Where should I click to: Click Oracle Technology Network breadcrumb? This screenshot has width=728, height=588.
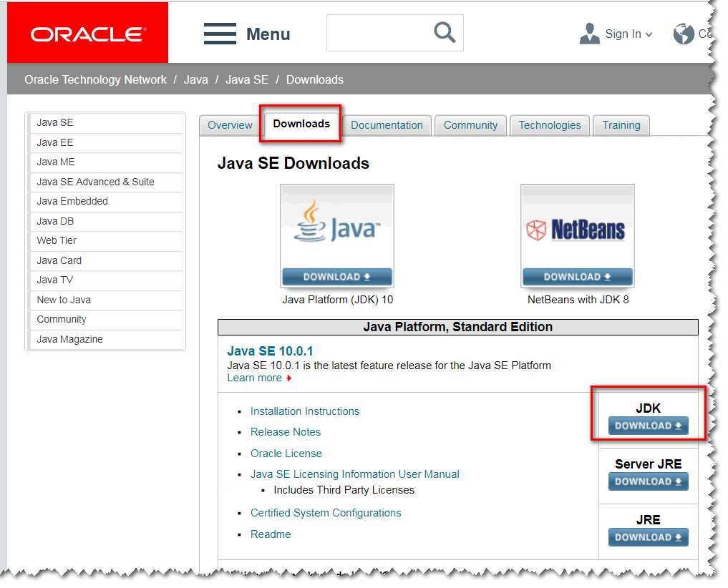pyautogui.click(x=95, y=80)
